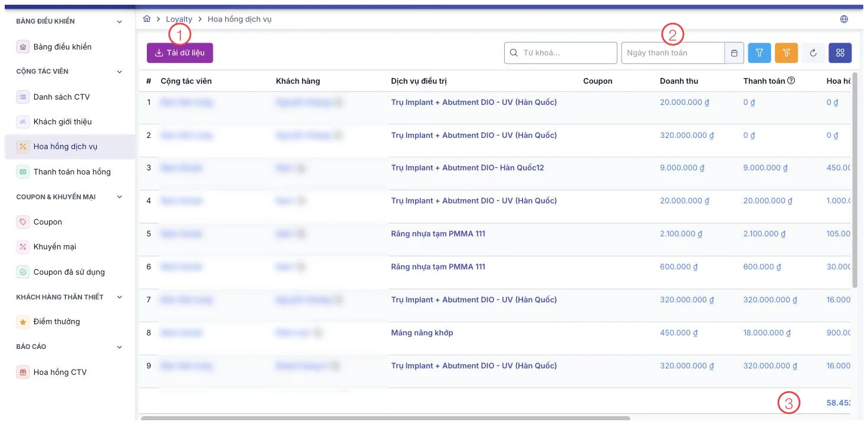Image resolution: width=868 pixels, height=425 pixels.
Task: Click the Khách hàng column header
Action: (298, 81)
